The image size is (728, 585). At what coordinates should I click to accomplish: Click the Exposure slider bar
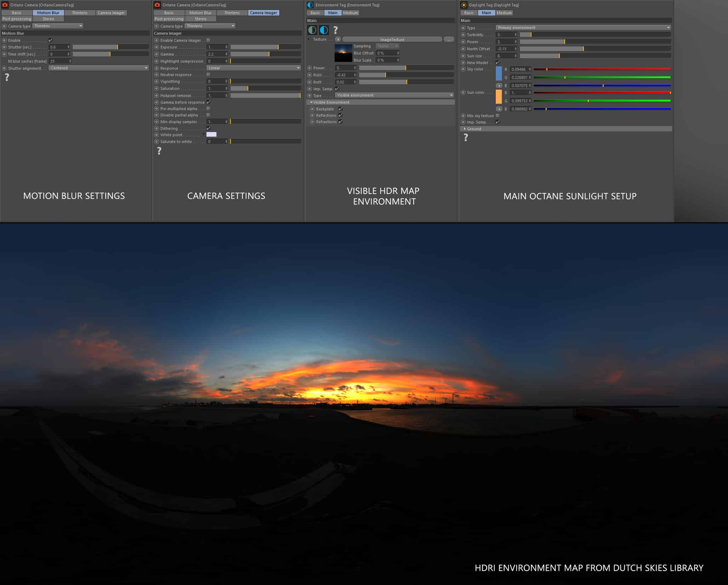[266, 47]
